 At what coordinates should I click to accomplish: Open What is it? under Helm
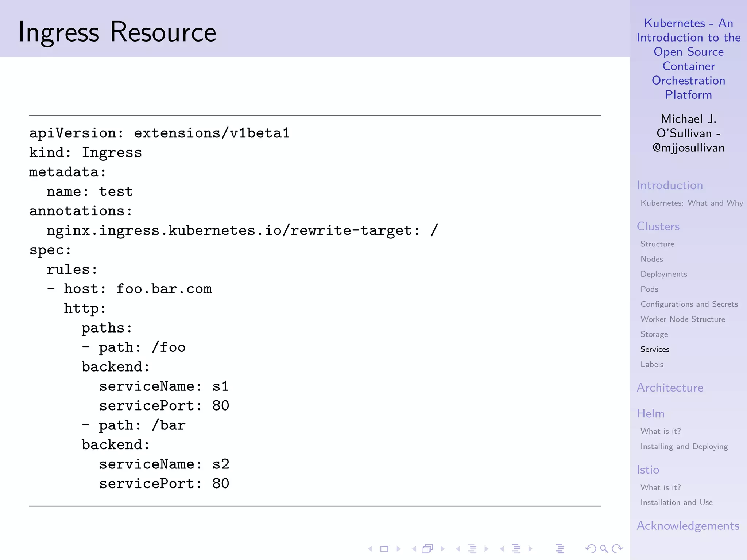pyautogui.click(x=661, y=431)
